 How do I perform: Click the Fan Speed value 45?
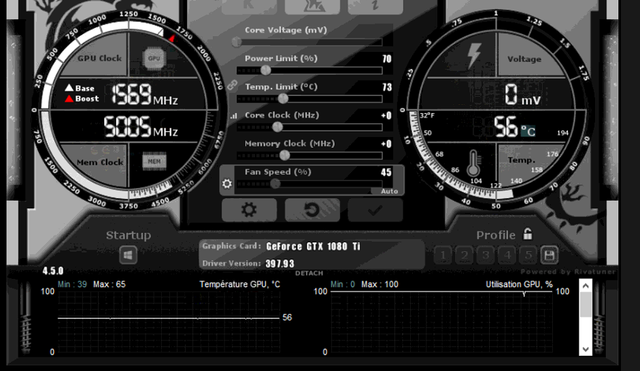[386, 172]
